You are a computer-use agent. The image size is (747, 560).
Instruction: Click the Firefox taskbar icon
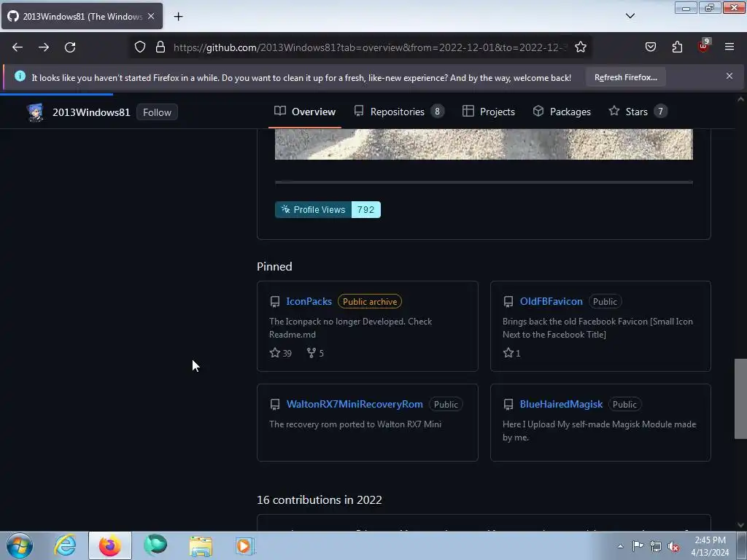[x=110, y=545]
